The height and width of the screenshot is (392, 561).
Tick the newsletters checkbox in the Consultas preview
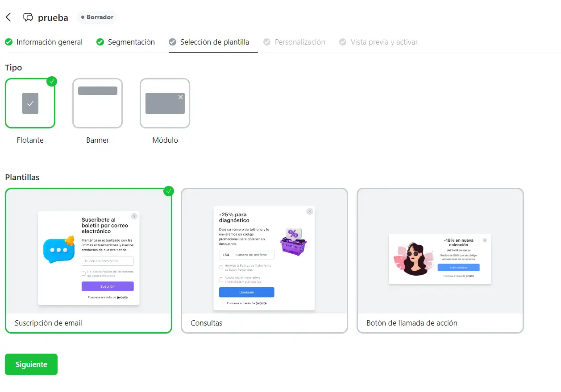[221, 279]
